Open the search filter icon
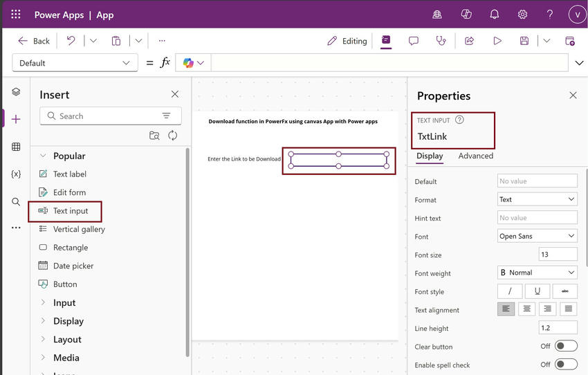This screenshot has height=375, width=588. (166, 116)
